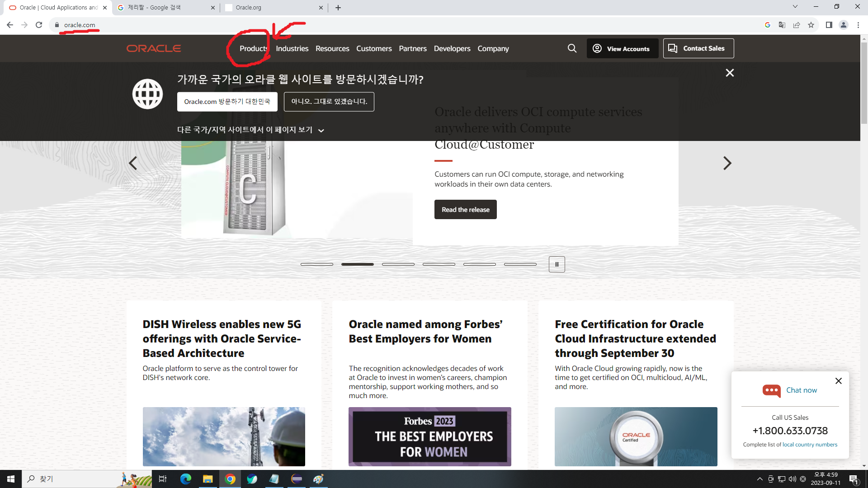Reload the page with the refresh icon
The image size is (868, 488).
[x=39, y=25]
